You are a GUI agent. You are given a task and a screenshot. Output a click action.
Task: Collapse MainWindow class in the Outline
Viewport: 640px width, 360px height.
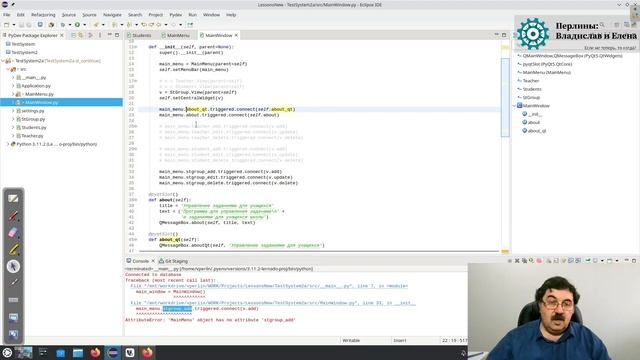514,106
